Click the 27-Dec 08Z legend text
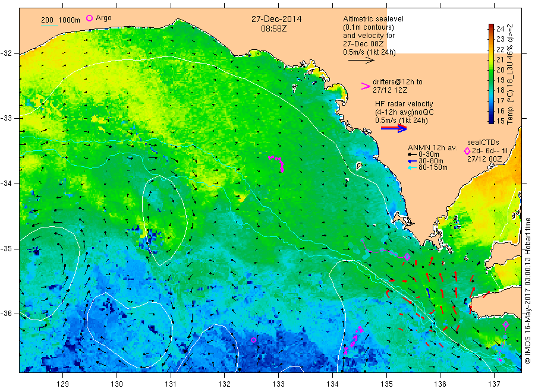This screenshot has width=535, height=392. pos(363,43)
